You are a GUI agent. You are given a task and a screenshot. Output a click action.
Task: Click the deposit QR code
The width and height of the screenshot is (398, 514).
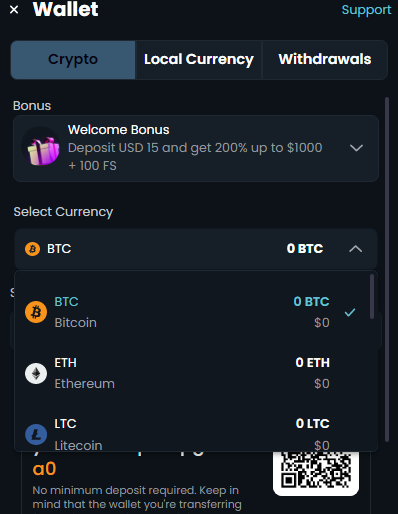point(316,472)
